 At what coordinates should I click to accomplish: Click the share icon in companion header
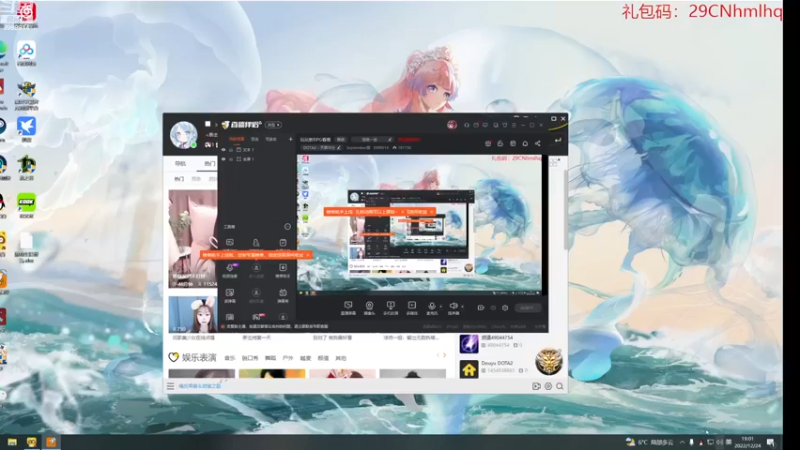point(538,143)
